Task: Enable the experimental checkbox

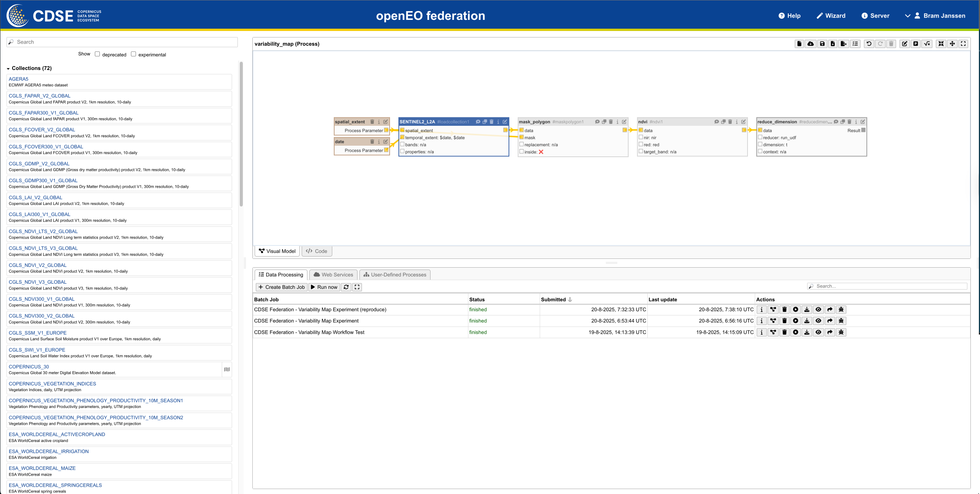Action: 133,54
